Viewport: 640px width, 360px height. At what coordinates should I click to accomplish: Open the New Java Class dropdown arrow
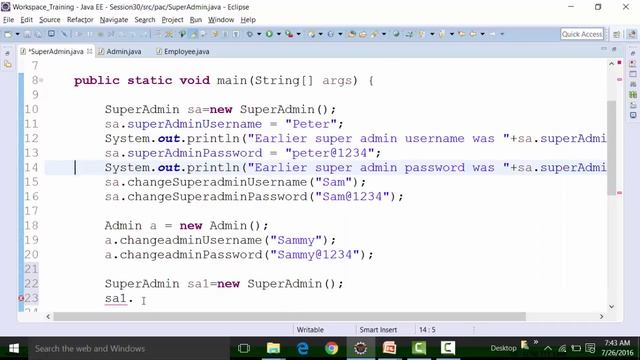click(340, 34)
